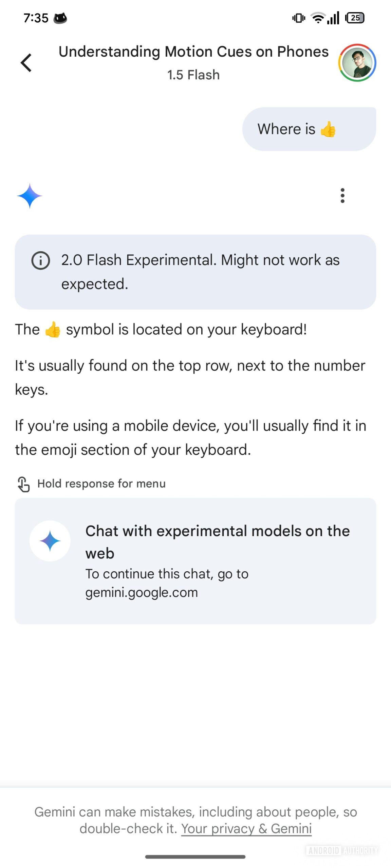Tap the Gemini logo in web chat card
Image resolution: width=391 pixels, height=868 pixels.
[x=50, y=541]
